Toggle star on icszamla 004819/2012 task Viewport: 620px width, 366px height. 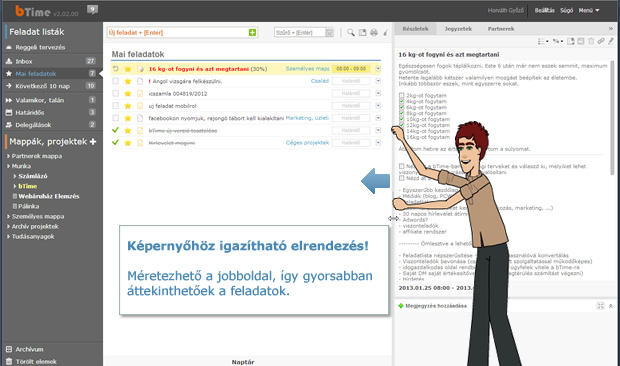pos(128,94)
